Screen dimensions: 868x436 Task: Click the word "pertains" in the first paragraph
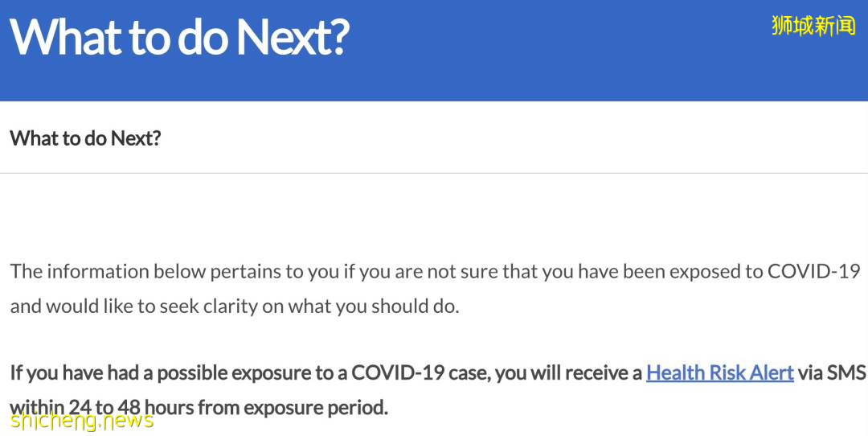click(x=243, y=271)
